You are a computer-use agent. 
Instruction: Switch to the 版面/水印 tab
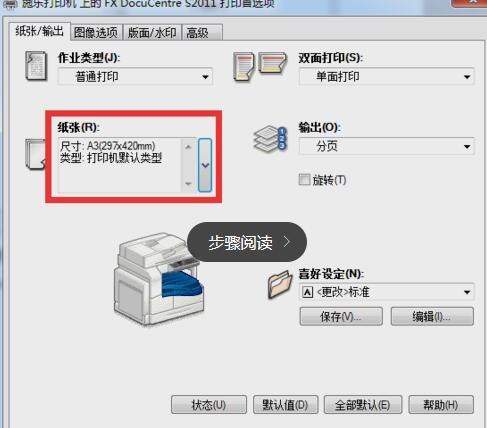pyautogui.click(x=152, y=33)
